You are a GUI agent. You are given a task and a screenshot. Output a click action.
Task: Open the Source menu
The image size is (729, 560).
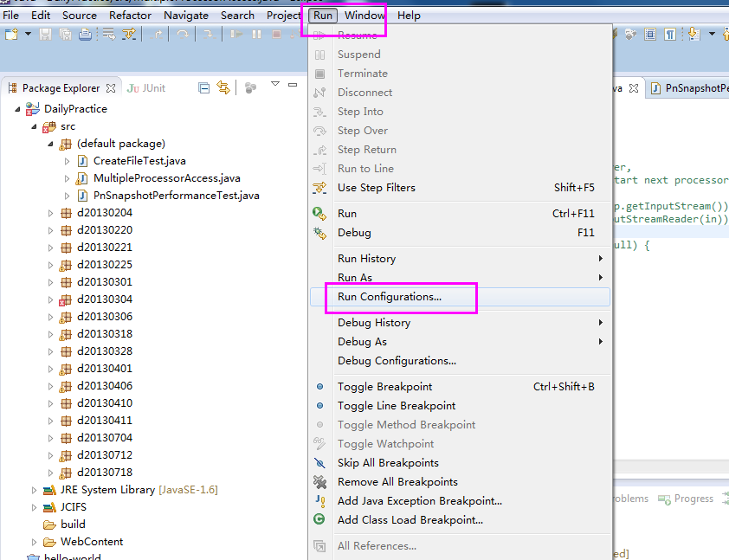pos(80,16)
